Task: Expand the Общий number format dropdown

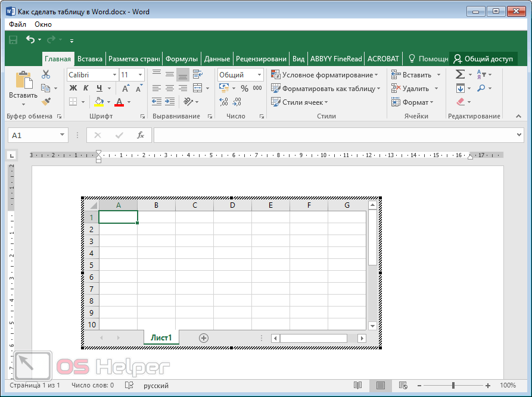Action: [259, 75]
